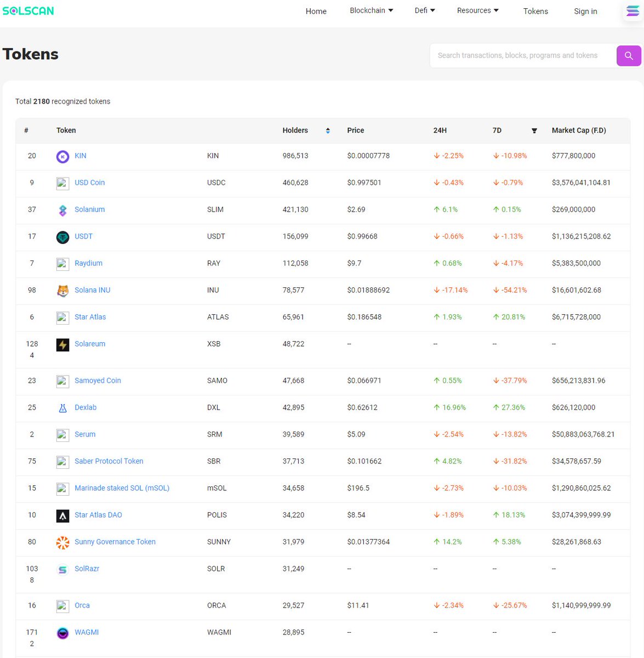Click the Samoyed Coin token icon
The height and width of the screenshot is (658, 644).
pyautogui.click(x=63, y=381)
